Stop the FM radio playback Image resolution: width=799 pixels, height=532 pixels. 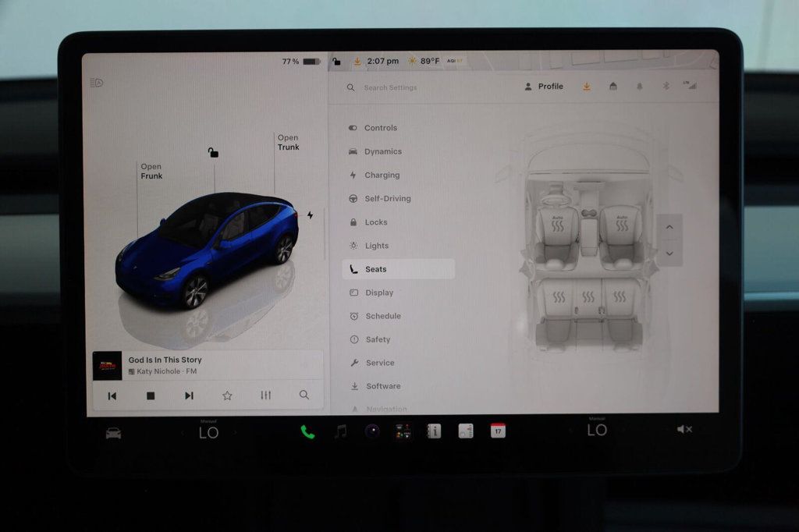(151, 395)
